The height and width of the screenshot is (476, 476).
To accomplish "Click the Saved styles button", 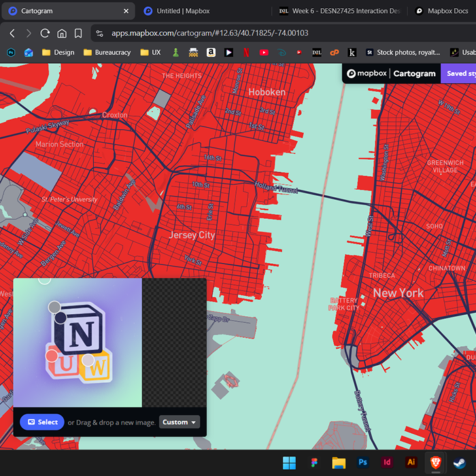I will (458, 73).
